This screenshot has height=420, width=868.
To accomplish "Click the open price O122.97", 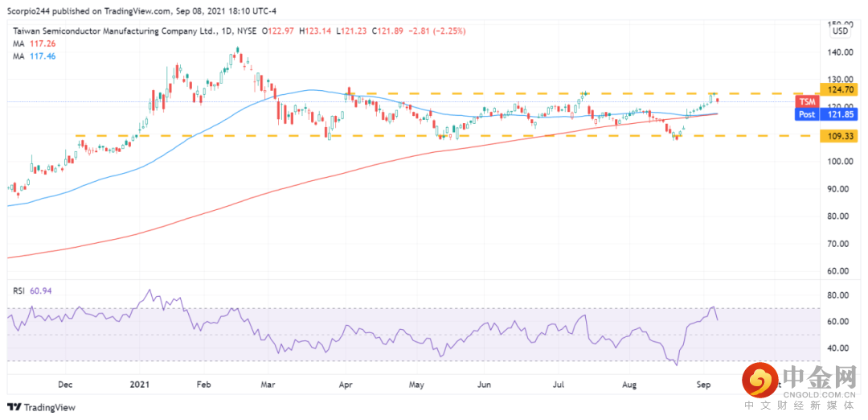I will [278, 31].
